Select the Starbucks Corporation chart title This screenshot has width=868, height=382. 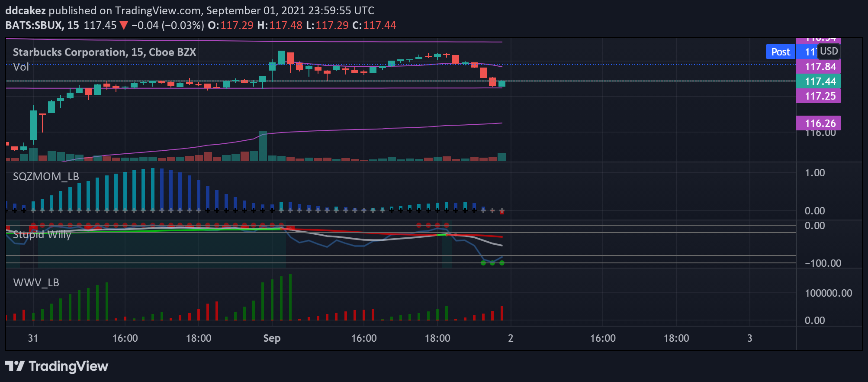[x=104, y=52]
